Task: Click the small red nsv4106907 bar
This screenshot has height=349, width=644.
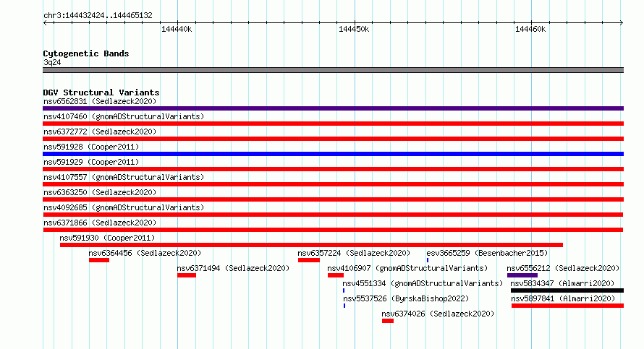Action: coord(336,275)
